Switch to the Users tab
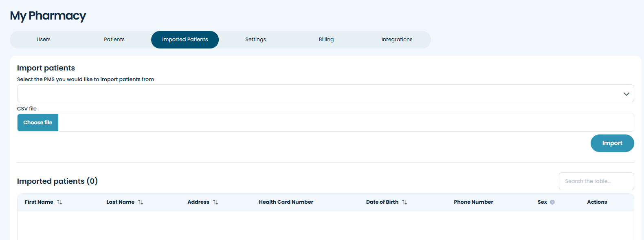 (x=44, y=40)
